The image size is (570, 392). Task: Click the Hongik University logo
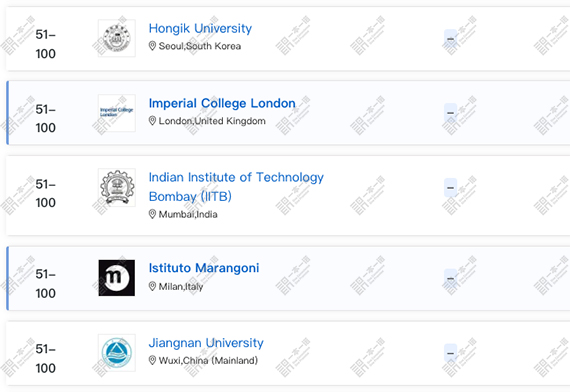click(x=117, y=38)
